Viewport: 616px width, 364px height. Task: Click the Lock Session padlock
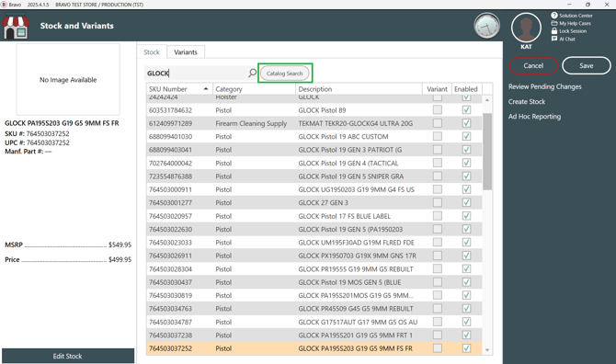(554, 31)
